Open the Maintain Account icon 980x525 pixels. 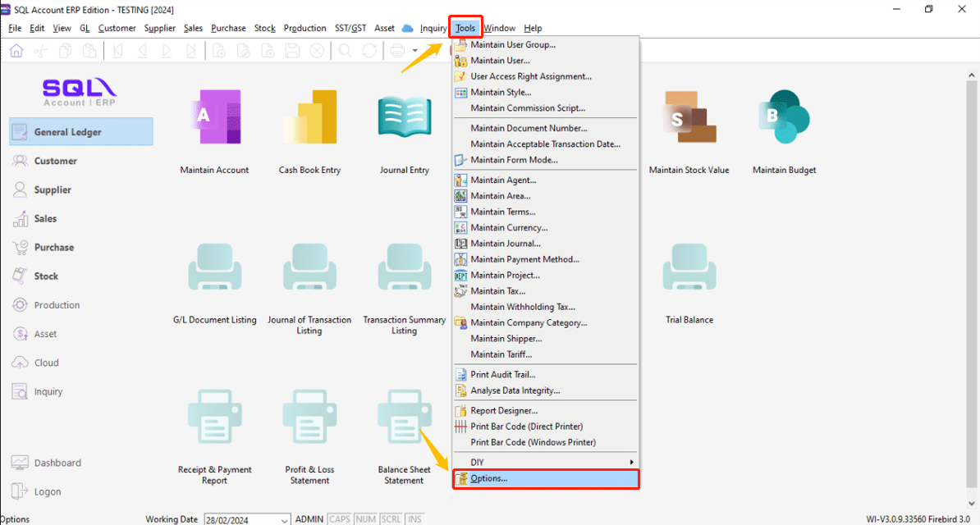[x=214, y=119]
